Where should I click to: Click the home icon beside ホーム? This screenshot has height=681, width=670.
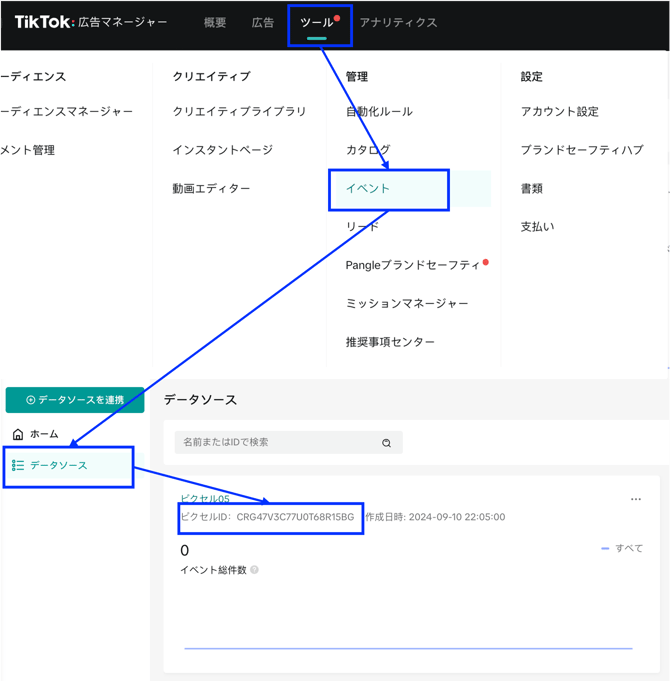(18, 434)
